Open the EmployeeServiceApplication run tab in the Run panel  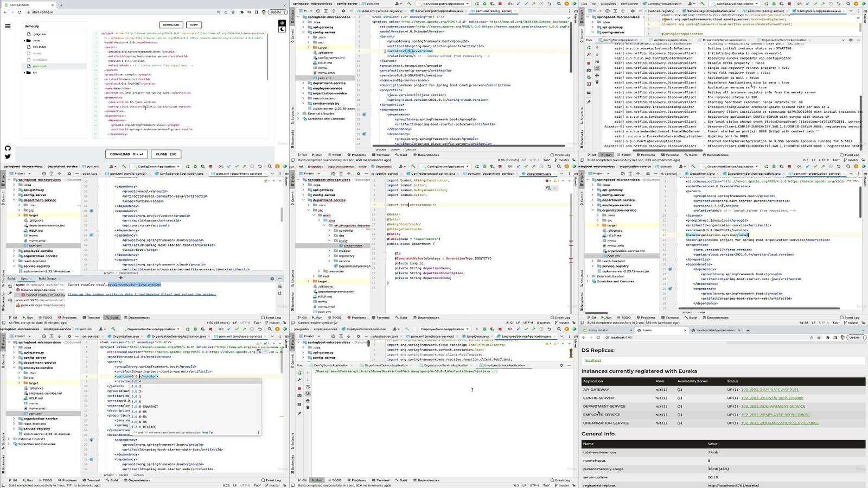505,365
